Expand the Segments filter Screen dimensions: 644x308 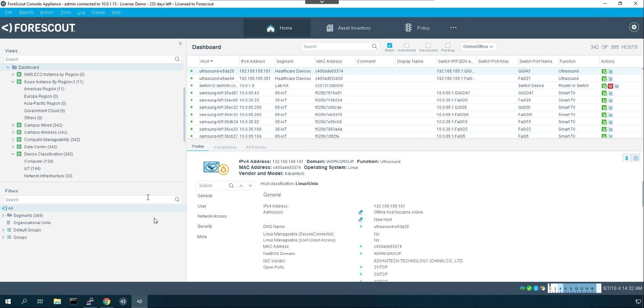[x=3, y=216]
